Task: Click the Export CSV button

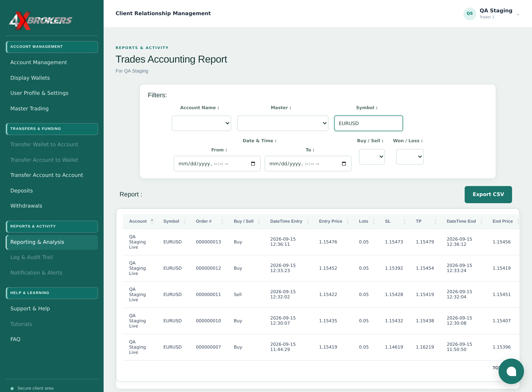Action: (x=488, y=194)
